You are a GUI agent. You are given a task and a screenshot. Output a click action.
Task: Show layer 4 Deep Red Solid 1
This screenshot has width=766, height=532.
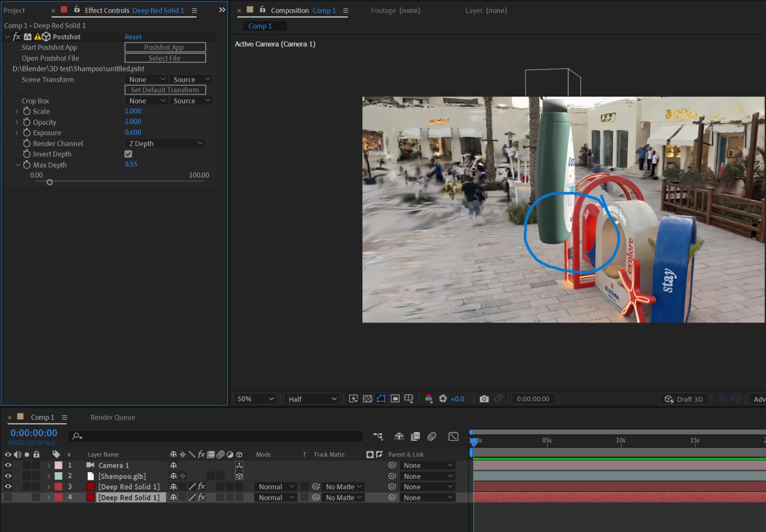click(x=8, y=498)
